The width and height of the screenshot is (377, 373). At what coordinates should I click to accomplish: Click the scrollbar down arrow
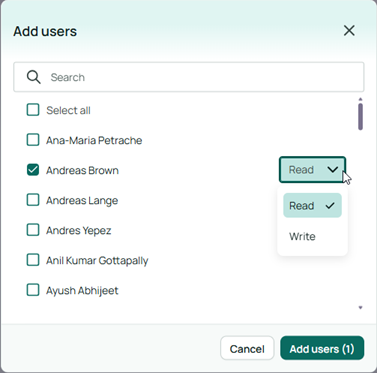(360, 307)
